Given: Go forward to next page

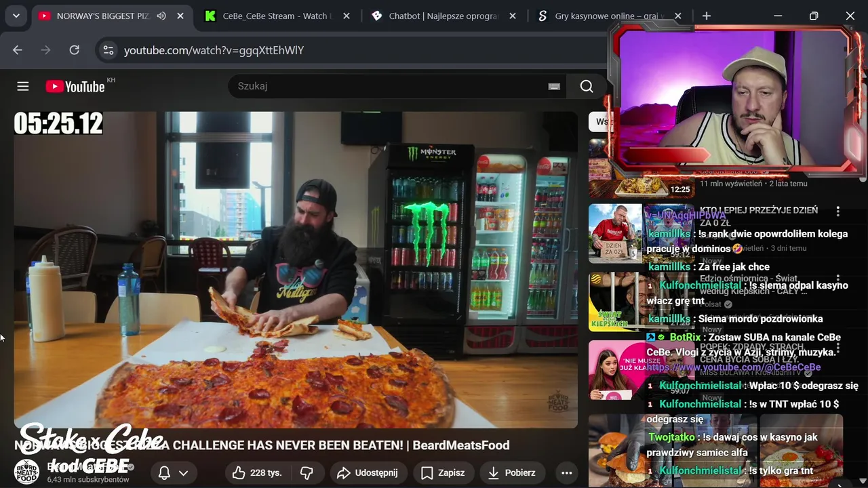Looking at the screenshot, I should (x=46, y=50).
